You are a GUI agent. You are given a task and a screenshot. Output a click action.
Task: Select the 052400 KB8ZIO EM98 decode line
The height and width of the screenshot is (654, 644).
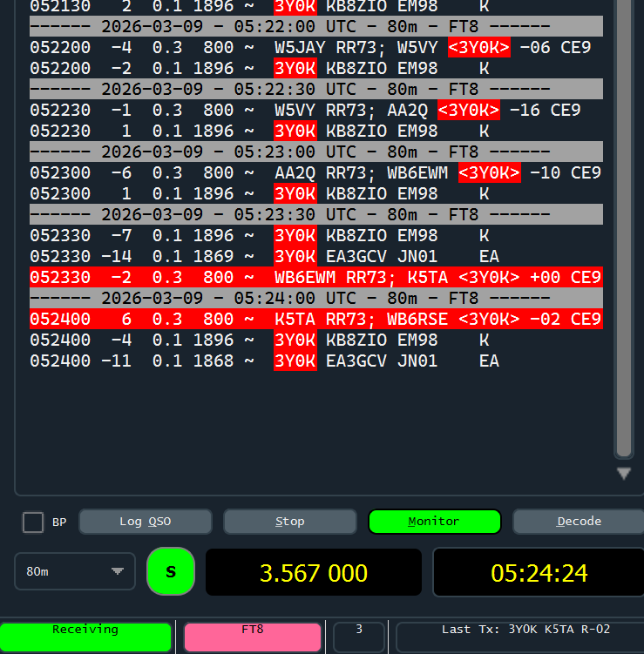[x=316, y=340]
